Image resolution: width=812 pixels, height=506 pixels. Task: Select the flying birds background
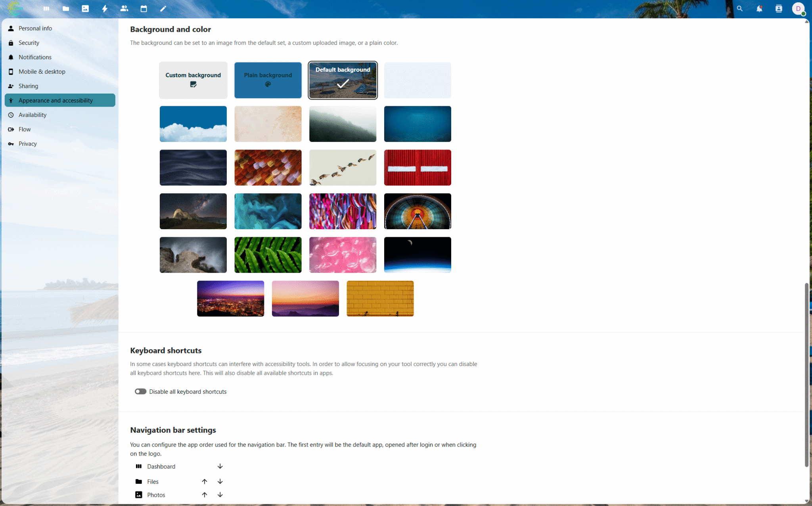343,167
